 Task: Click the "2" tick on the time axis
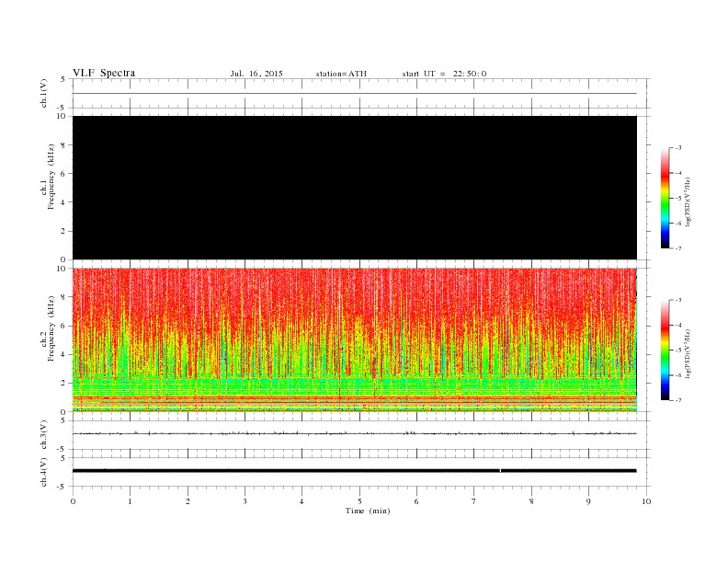pyautogui.click(x=188, y=501)
